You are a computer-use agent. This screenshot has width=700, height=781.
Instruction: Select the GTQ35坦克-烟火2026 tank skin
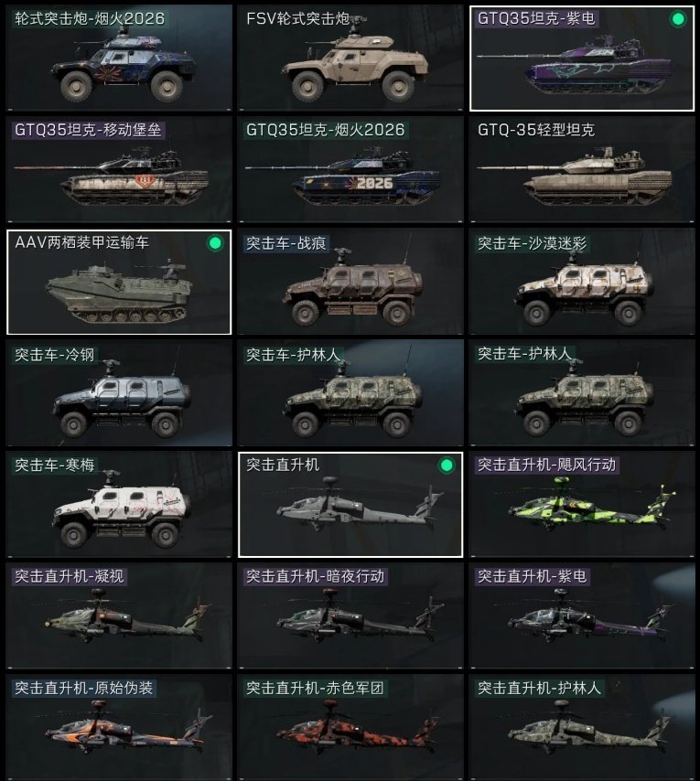coord(350,169)
